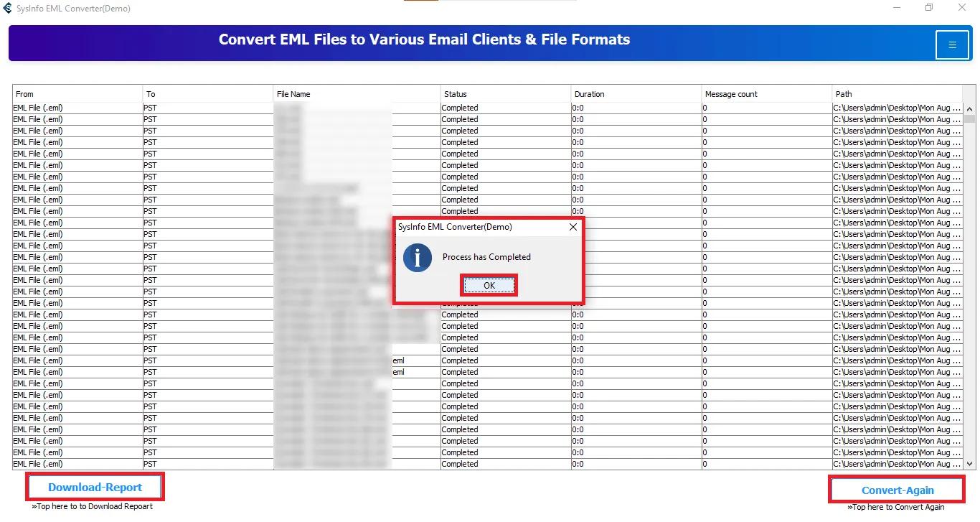This screenshot has height=522, width=980.
Task: Click the results list scrollbar up arrow
Action: tap(970, 108)
